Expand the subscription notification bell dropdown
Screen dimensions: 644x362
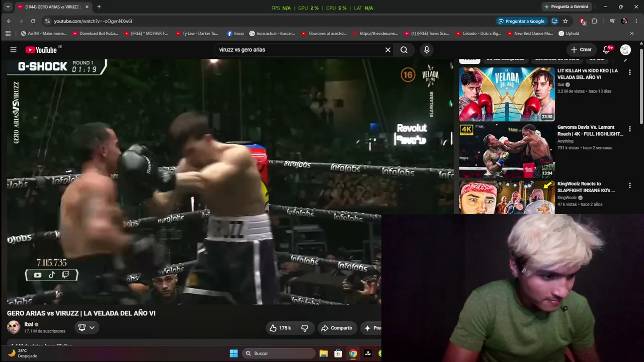coord(86,327)
